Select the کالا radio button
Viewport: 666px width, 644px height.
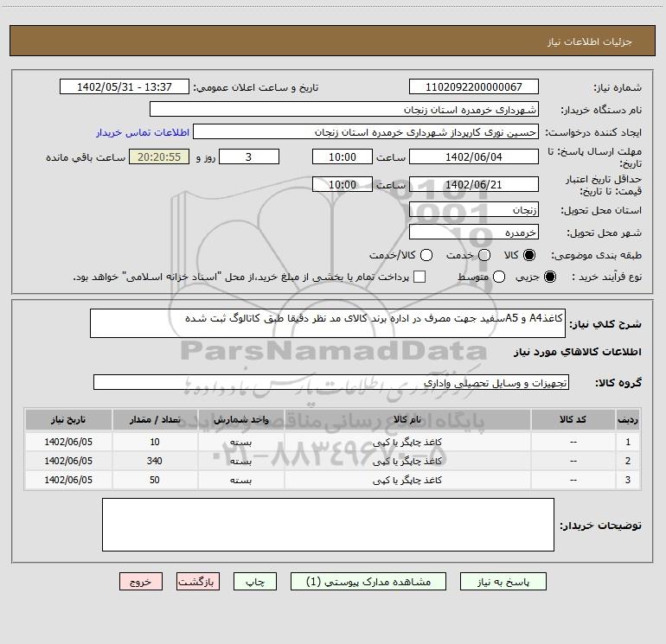point(529,255)
